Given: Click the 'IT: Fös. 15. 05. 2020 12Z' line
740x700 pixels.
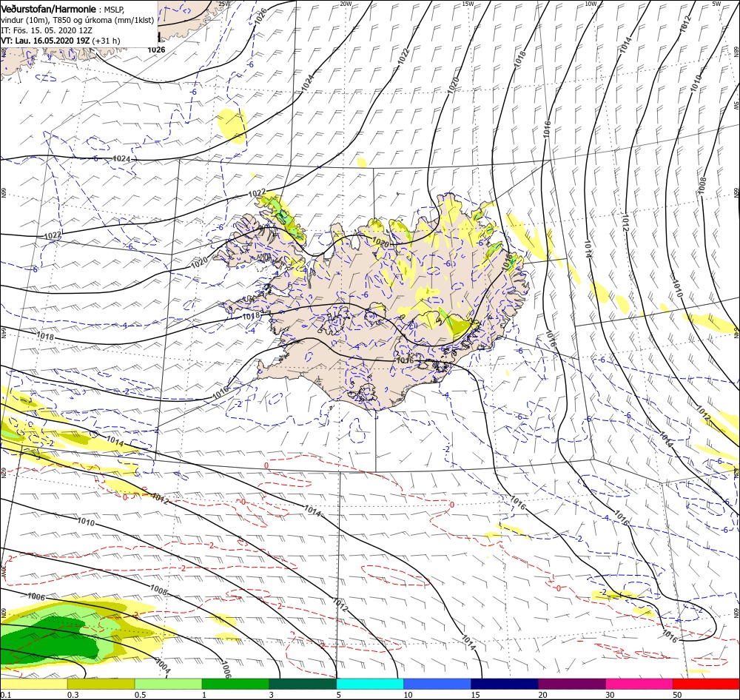Looking at the screenshot, I should (x=46, y=30).
